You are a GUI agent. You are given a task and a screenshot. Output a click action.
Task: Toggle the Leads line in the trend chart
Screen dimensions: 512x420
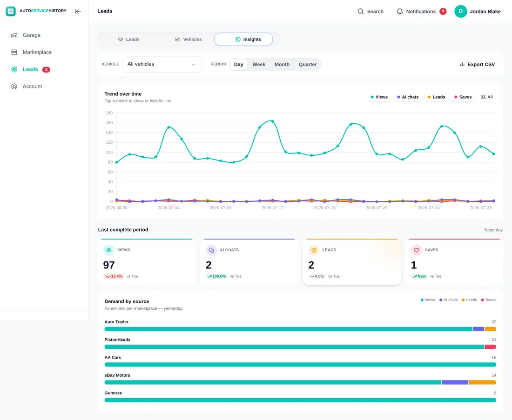point(436,97)
